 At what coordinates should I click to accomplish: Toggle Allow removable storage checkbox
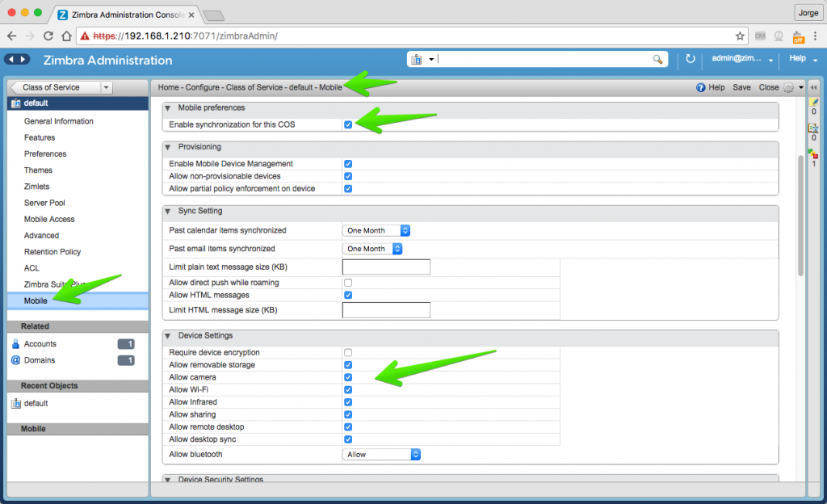pos(348,365)
